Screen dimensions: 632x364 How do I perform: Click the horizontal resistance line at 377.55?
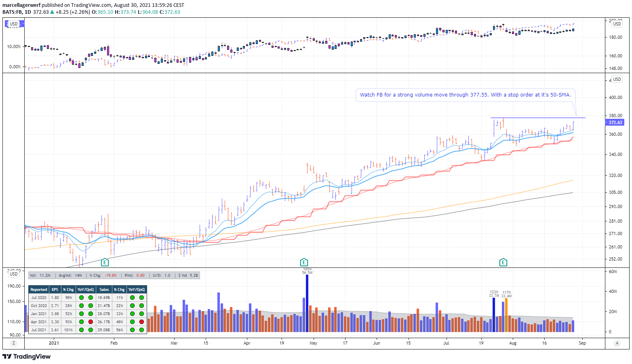coord(537,118)
